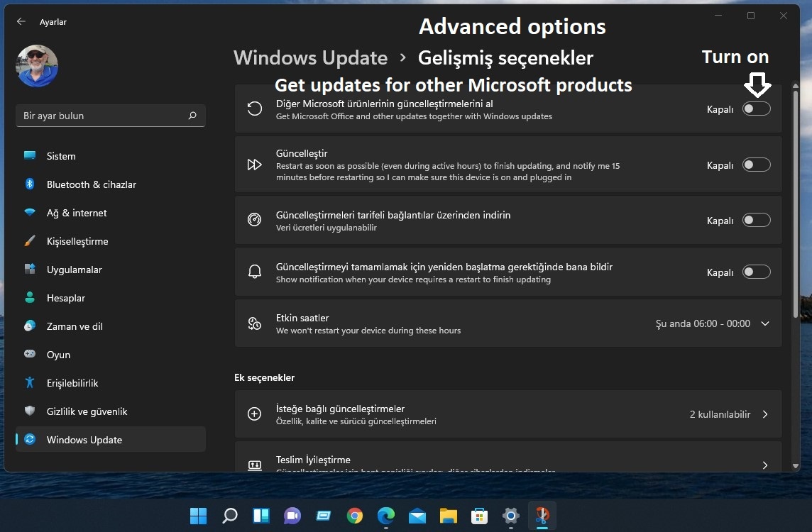This screenshot has width=812, height=532.
Task: Open the Microsoft Store taskbar icon
Action: [480, 516]
